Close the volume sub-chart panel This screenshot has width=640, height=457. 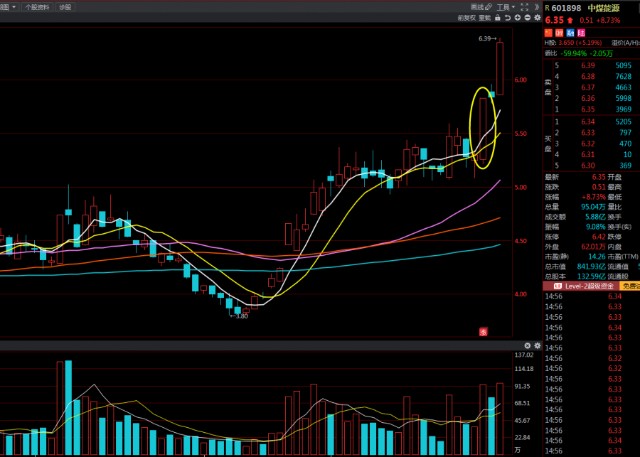(x=527, y=345)
